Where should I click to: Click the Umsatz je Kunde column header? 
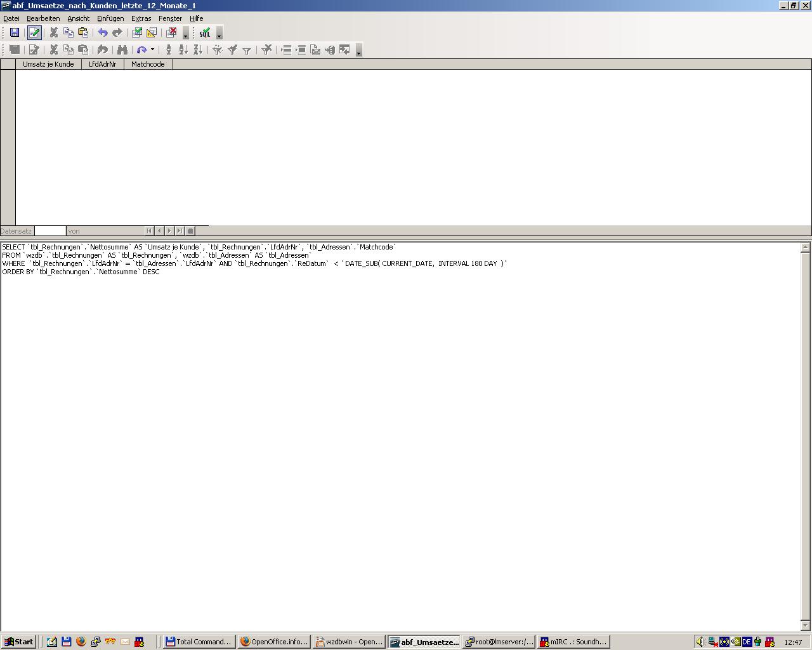coord(48,64)
